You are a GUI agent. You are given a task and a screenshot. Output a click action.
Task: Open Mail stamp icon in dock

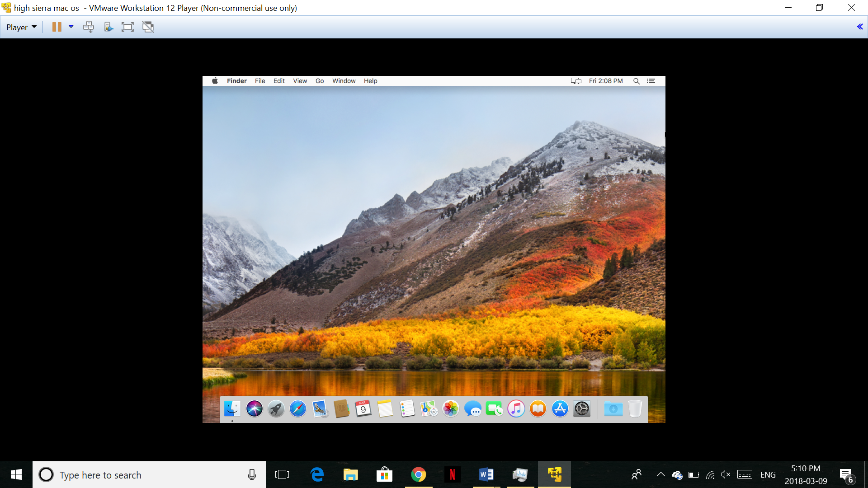(x=320, y=409)
